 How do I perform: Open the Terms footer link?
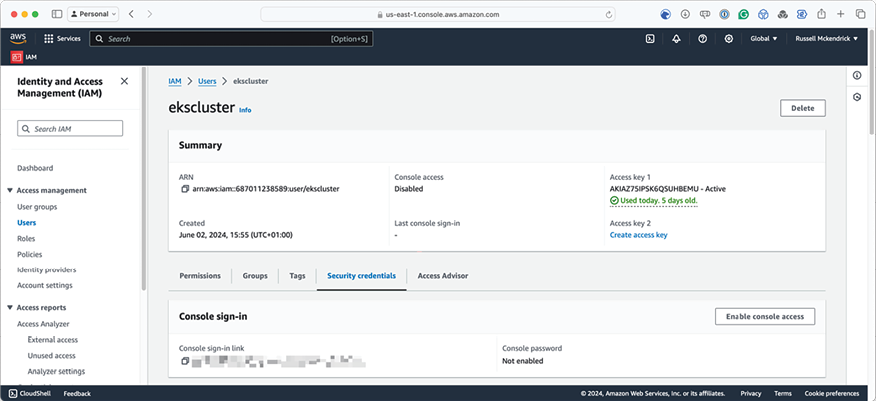pyautogui.click(x=783, y=393)
